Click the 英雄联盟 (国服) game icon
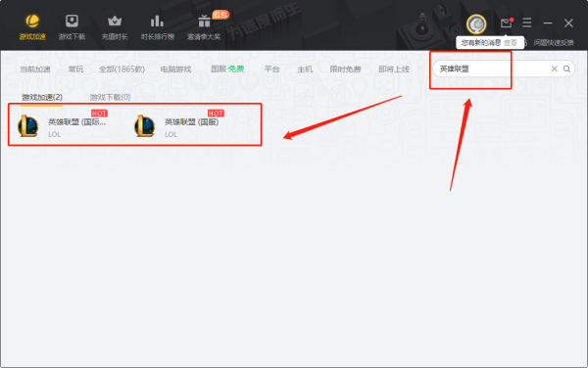Screen dimensions: 588x368 [145, 126]
